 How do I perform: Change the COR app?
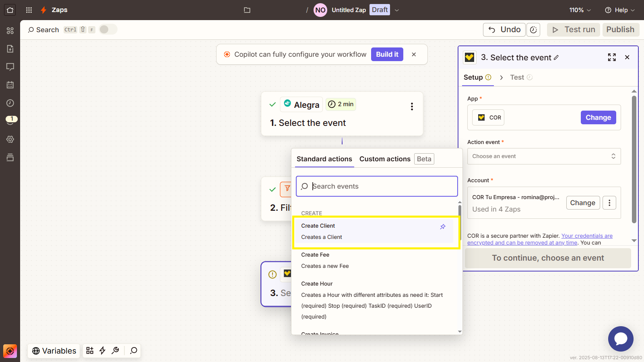pos(598,117)
